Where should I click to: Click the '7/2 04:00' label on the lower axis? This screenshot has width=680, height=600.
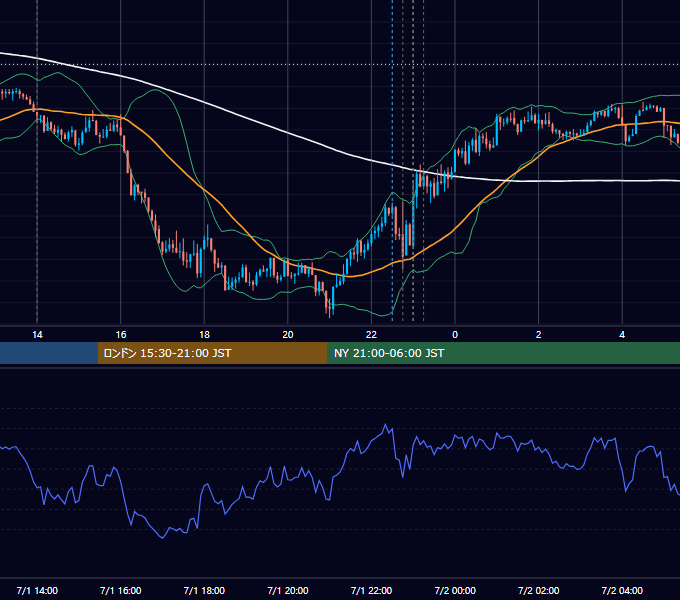click(x=622, y=590)
